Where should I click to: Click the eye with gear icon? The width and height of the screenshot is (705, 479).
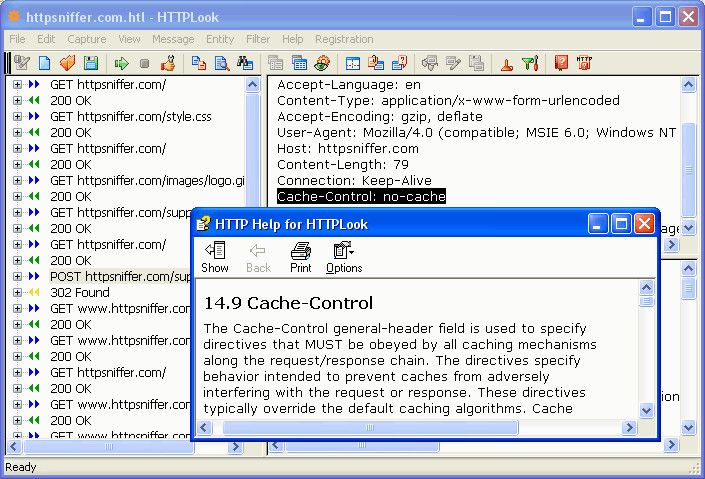coord(322,63)
